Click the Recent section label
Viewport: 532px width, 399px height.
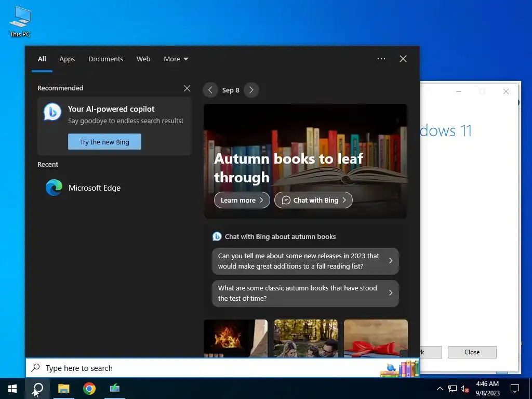(48, 165)
